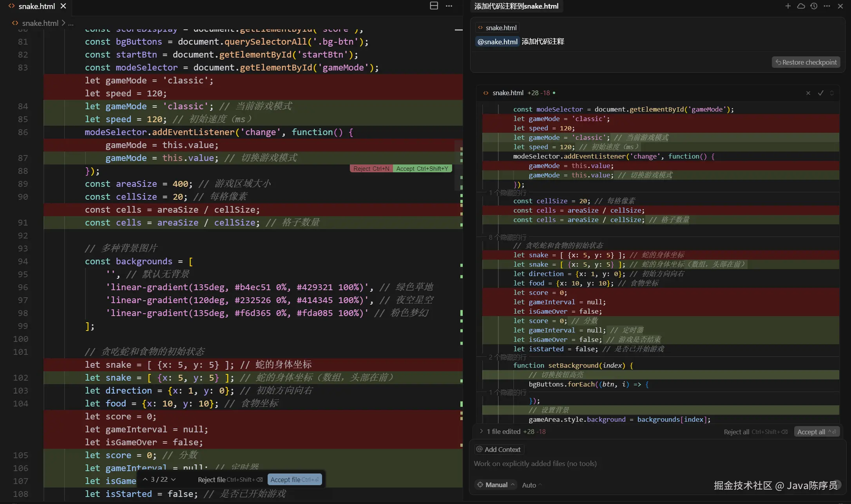The image size is (851, 504).
Task: Open the Auto model dropdown
Action: coord(532,485)
